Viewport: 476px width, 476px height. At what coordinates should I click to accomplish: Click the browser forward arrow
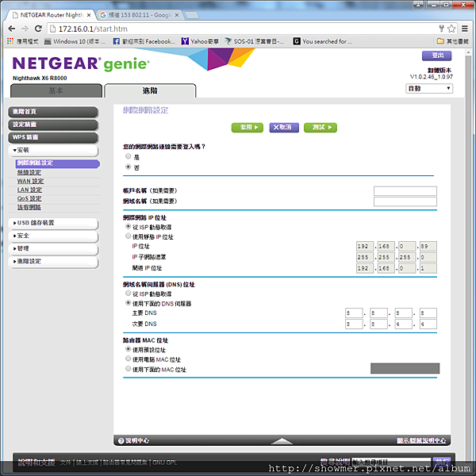coord(25,29)
